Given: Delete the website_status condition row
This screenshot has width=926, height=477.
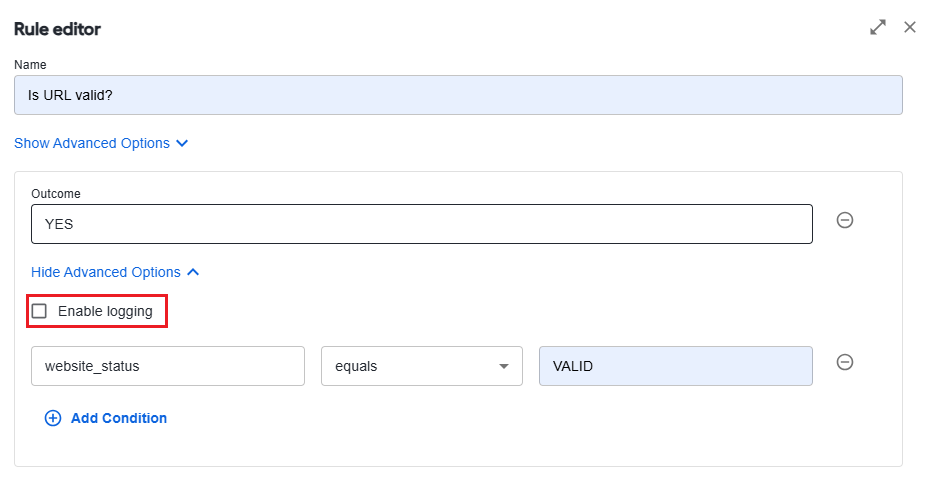Looking at the screenshot, I should (x=845, y=362).
